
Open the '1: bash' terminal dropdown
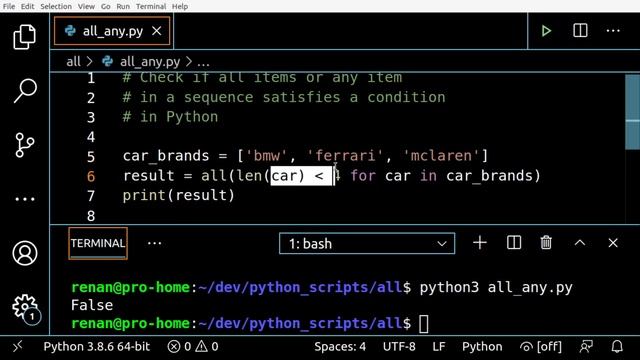[x=367, y=244]
